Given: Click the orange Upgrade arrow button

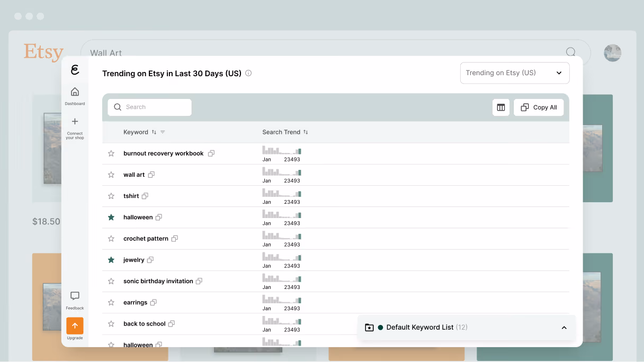Looking at the screenshot, I should 75,325.
